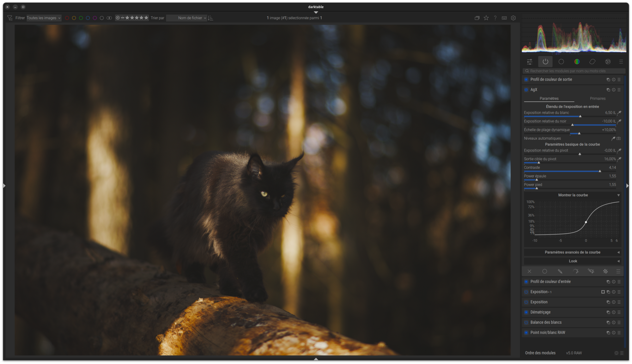Expand the Look section

tap(572, 261)
